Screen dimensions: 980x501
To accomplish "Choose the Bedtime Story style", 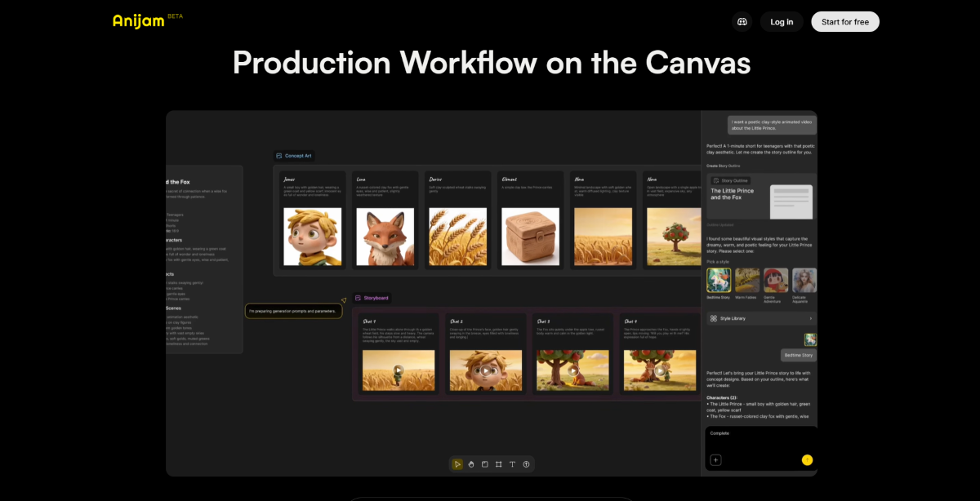I will click(x=719, y=281).
